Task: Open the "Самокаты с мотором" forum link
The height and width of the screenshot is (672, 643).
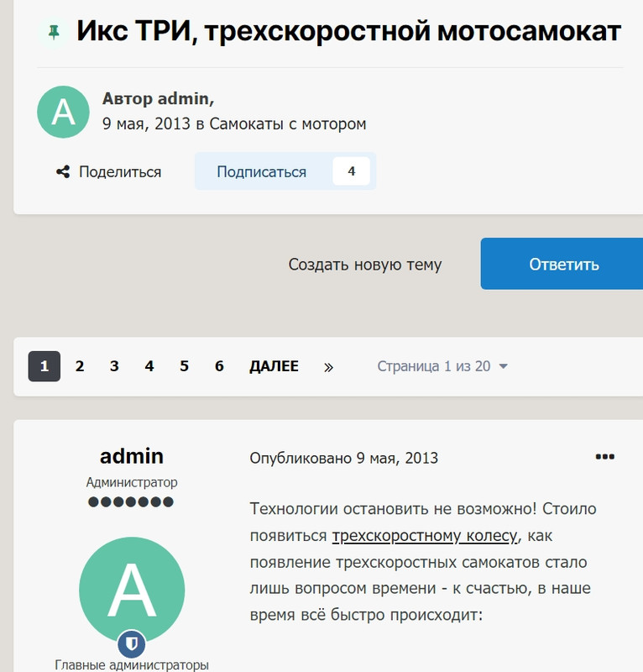Action: pyautogui.click(x=287, y=124)
